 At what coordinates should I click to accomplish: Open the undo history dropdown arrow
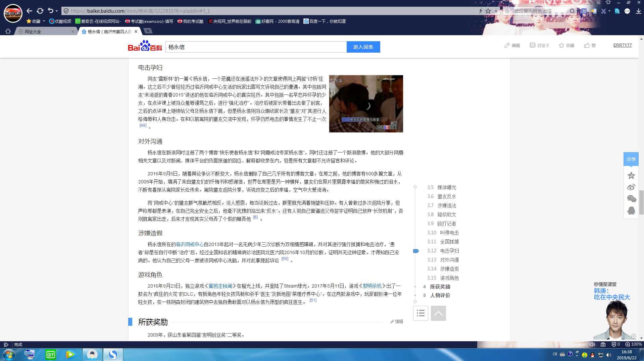point(57,11)
